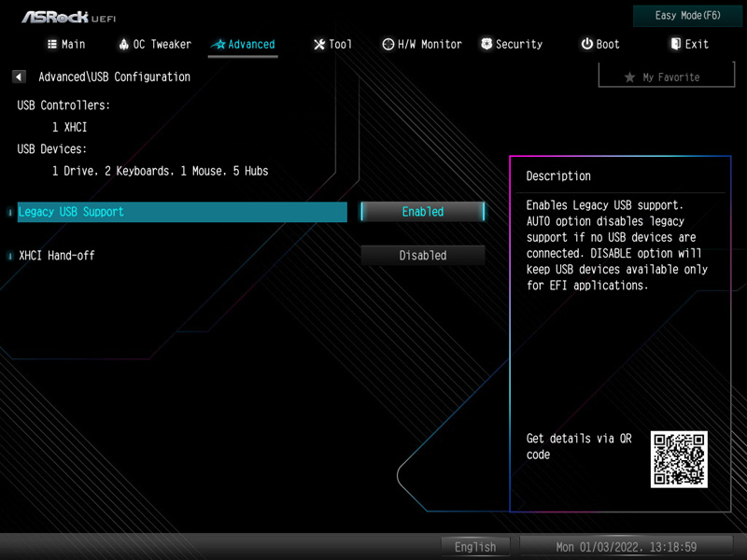
Task: Click the "Get details via QR code" text
Action: point(579,446)
